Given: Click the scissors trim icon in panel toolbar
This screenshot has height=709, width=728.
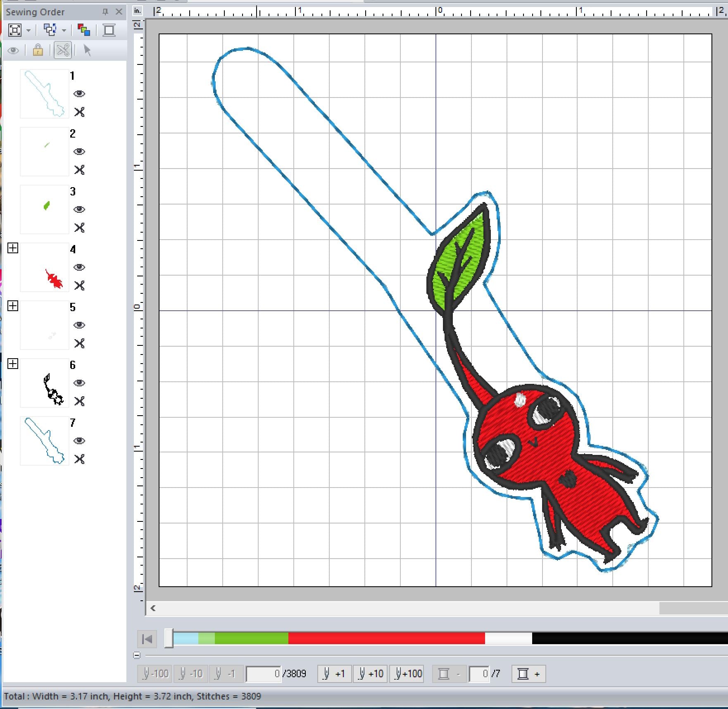Looking at the screenshot, I should tap(63, 50).
